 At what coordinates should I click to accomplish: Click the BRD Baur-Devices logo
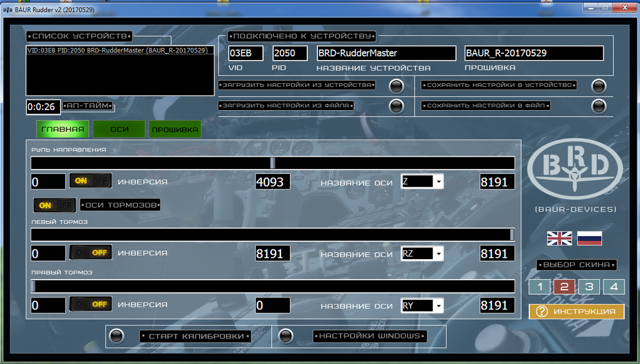coord(575,170)
